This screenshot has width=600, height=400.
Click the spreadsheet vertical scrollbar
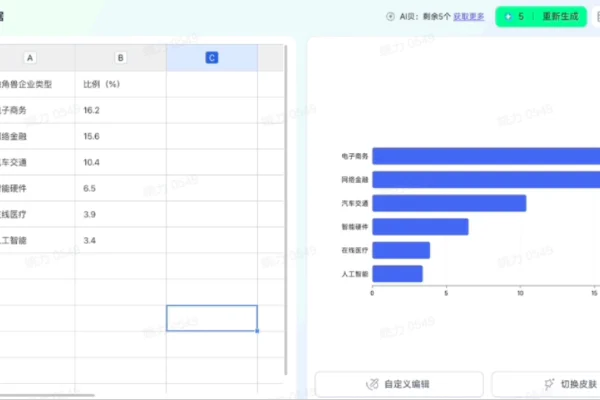coord(285,210)
